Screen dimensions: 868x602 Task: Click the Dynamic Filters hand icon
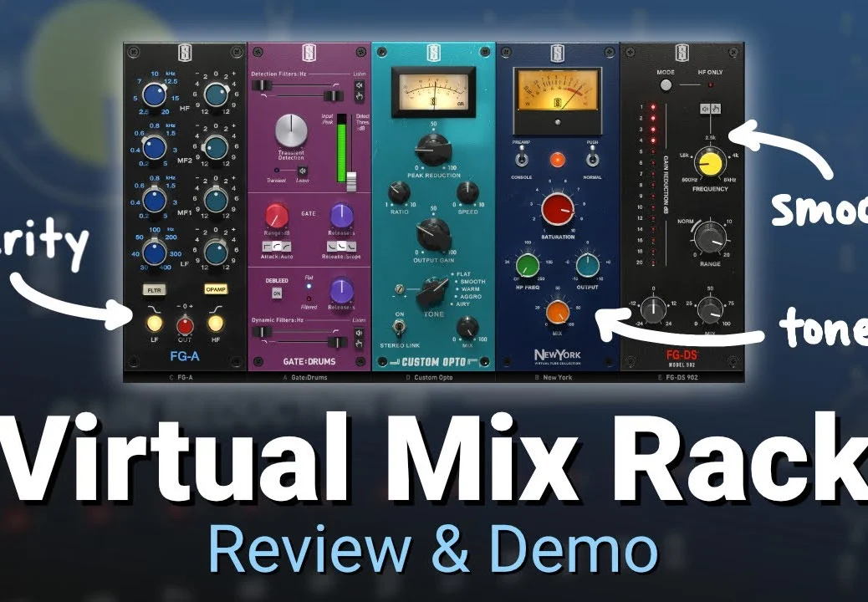pos(359,344)
